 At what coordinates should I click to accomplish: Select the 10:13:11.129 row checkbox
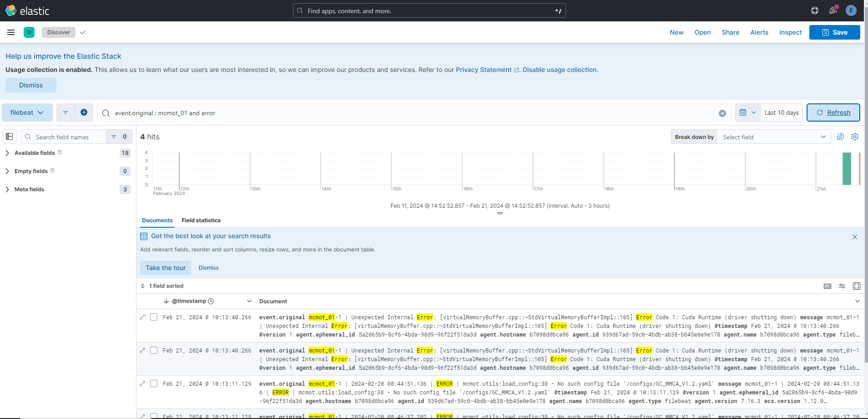pos(154,383)
